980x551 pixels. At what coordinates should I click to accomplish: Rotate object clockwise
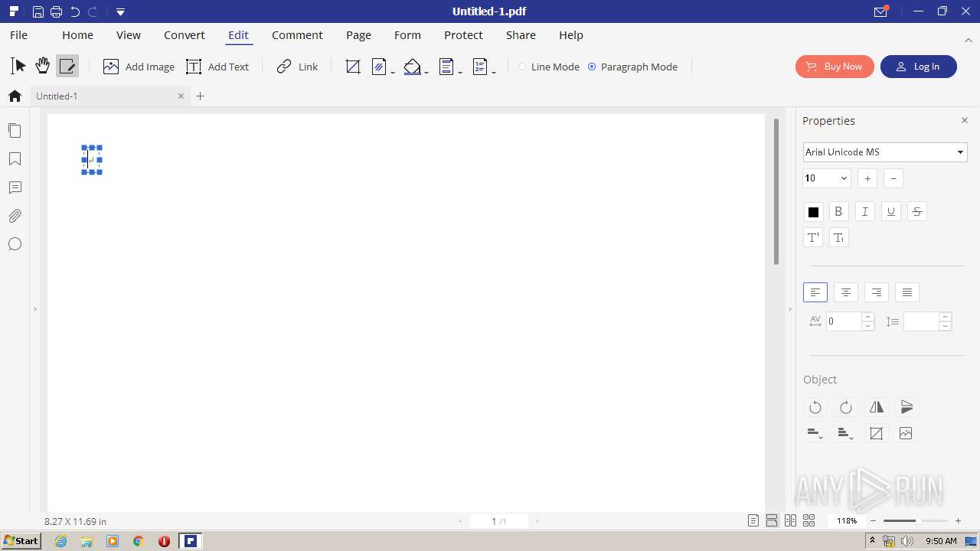(846, 407)
